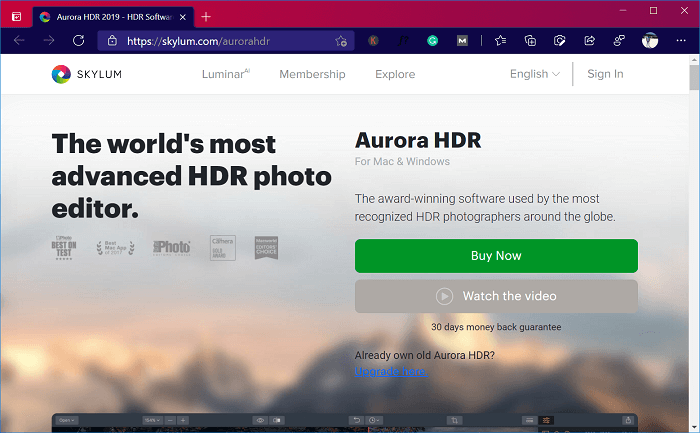Screen dimensions: 700x433
Task: Click the undo arrow in app toolbar
Action: point(356,421)
